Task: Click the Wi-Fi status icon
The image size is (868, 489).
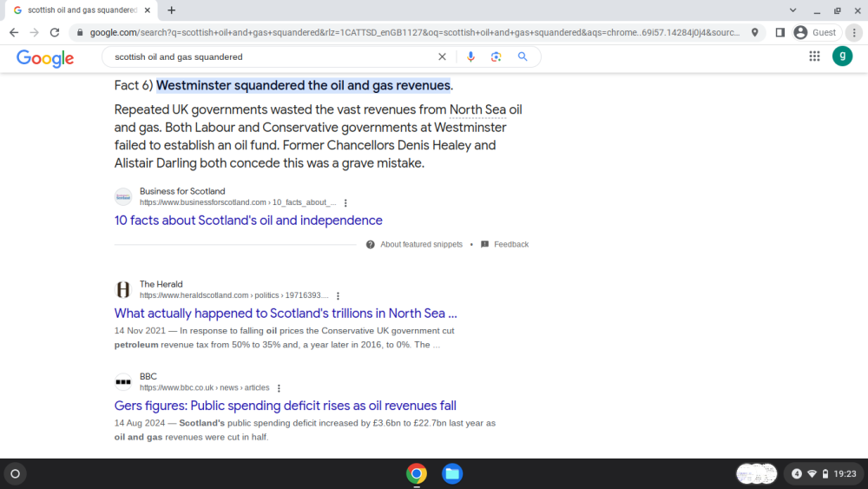Action: [x=812, y=473]
